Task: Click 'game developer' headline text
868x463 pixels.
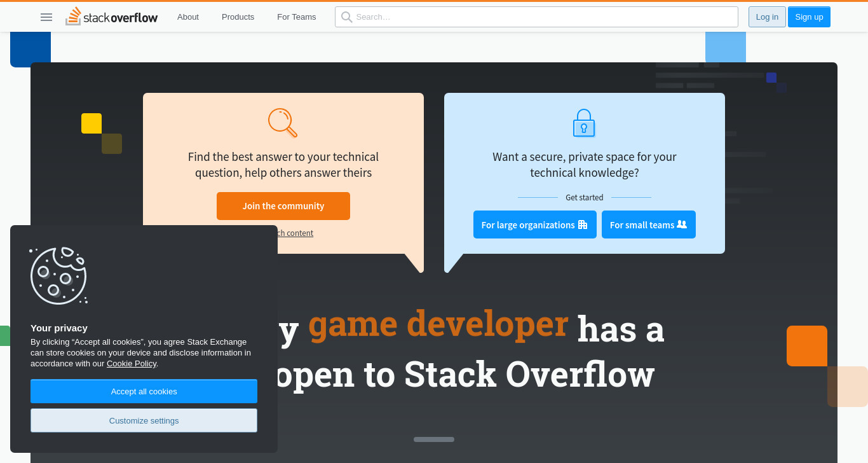Action: click(438, 323)
